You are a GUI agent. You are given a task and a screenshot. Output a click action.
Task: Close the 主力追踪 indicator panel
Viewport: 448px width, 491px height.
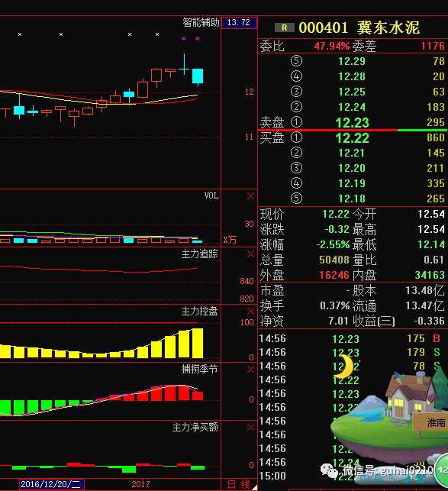250,254
